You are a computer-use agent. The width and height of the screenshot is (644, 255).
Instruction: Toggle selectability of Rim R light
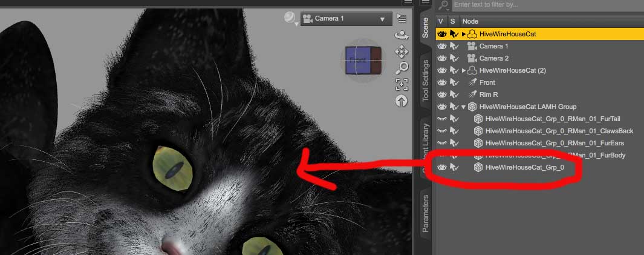[x=454, y=95]
